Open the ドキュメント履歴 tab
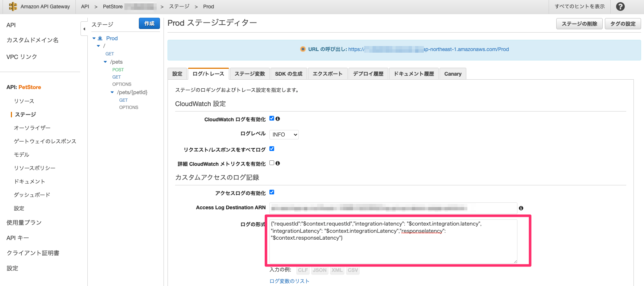The width and height of the screenshot is (644, 286). pos(414,74)
